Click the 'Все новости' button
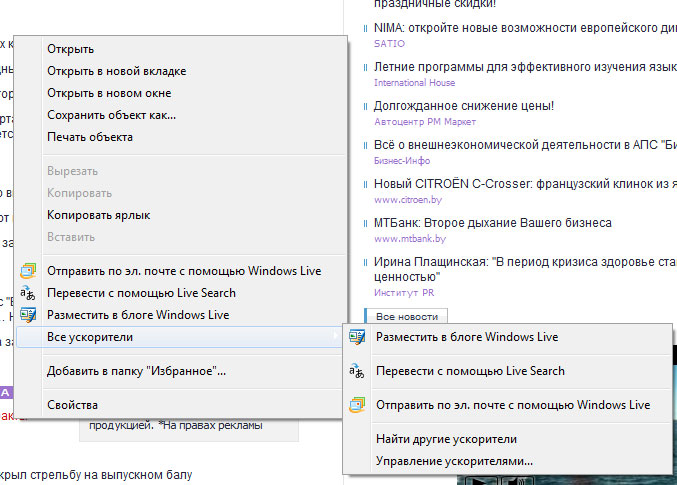Viewport: 677px width, 485px height. pos(406,316)
